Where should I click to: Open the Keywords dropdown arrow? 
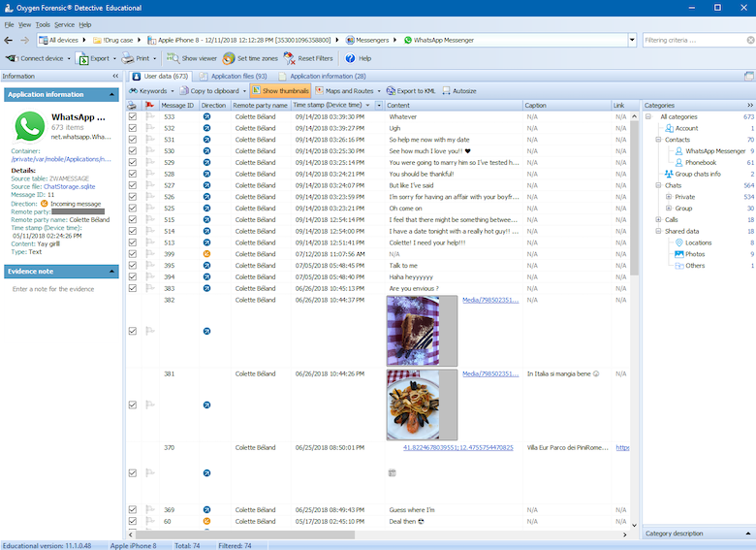[173, 91]
